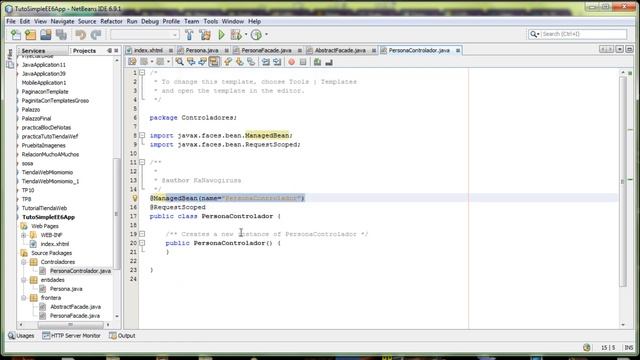The image size is (640, 360).
Task: Click the Comment editor toolbar icon
Action: pyautogui.click(x=318, y=62)
